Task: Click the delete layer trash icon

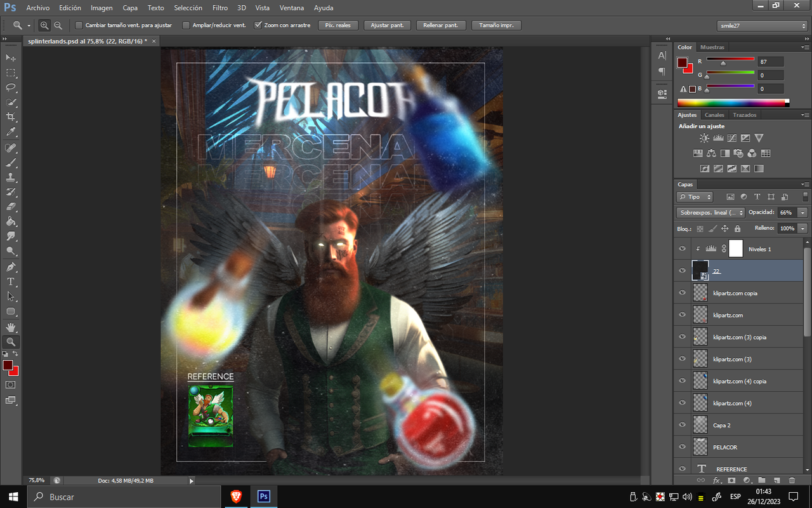Action: coord(792,481)
